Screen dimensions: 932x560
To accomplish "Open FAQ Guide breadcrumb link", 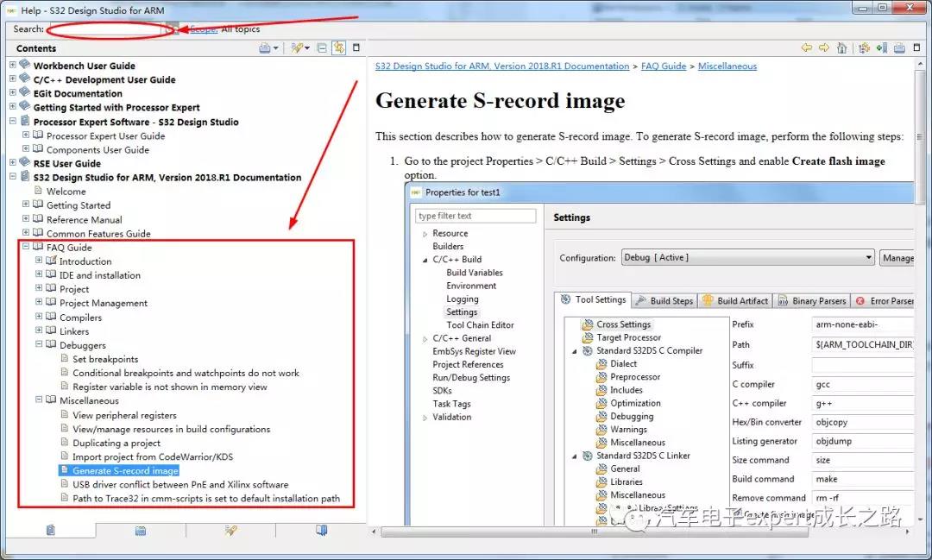I will point(664,66).
